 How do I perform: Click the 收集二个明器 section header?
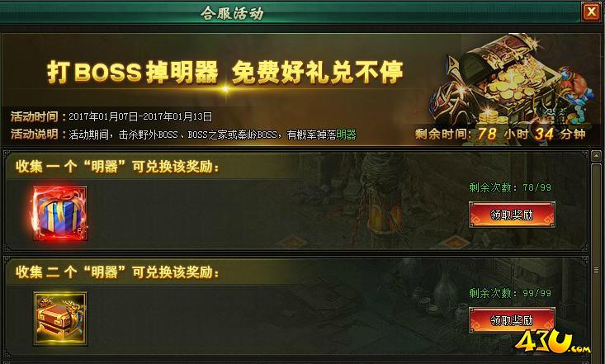[118, 272]
